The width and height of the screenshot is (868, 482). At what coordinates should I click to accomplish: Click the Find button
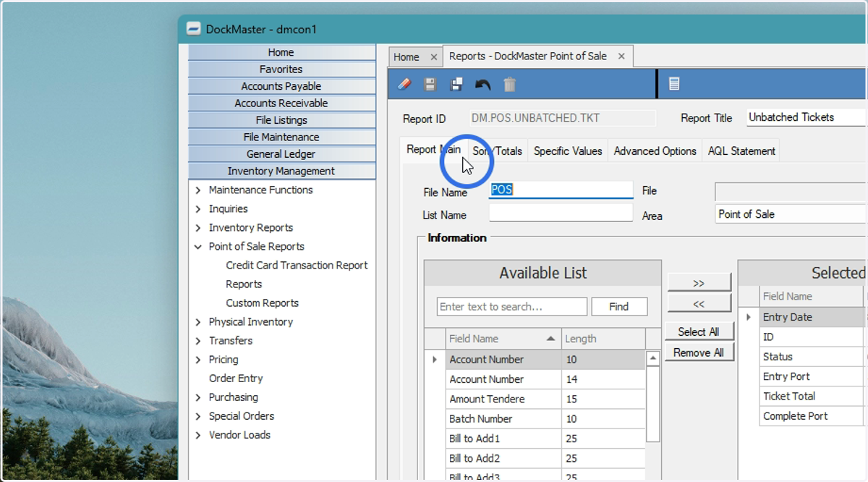(x=619, y=307)
